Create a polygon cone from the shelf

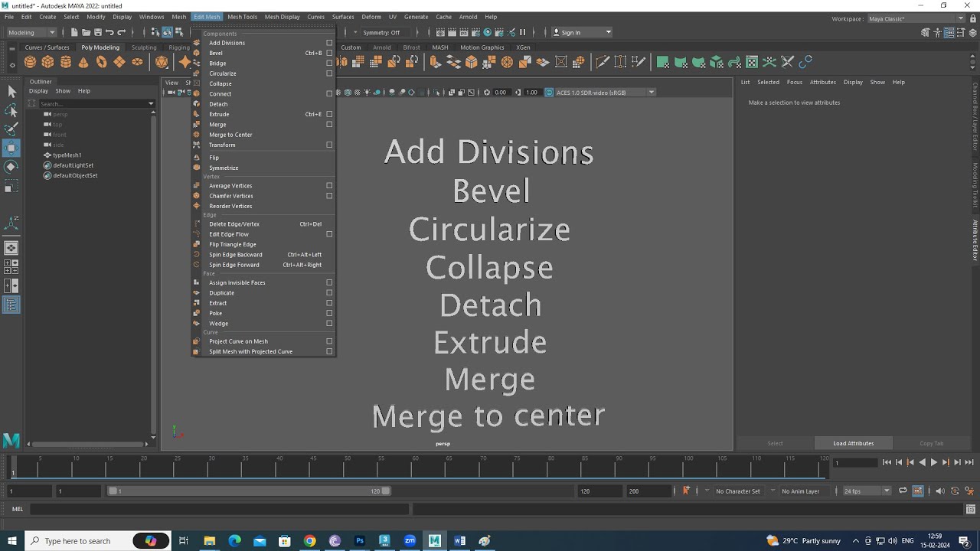83,62
